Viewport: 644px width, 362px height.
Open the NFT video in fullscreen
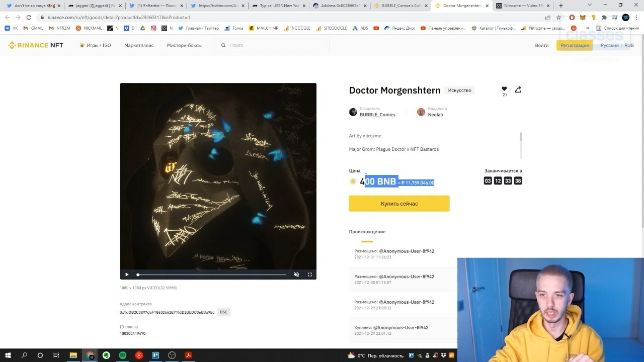coord(309,275)
